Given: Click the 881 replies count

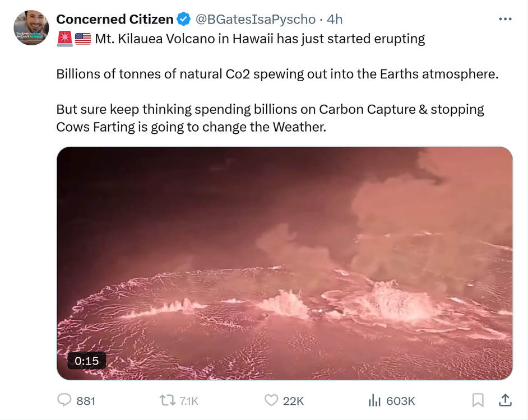Looking at the screenshot, I should pyautogui.click(x=86, y=401).
